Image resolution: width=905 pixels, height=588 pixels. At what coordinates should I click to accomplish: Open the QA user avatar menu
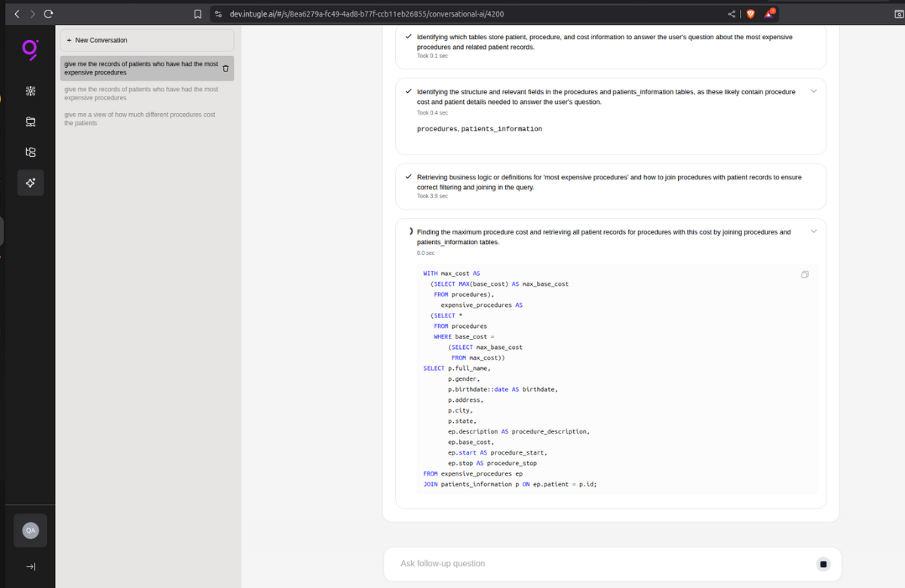[30, 531]
